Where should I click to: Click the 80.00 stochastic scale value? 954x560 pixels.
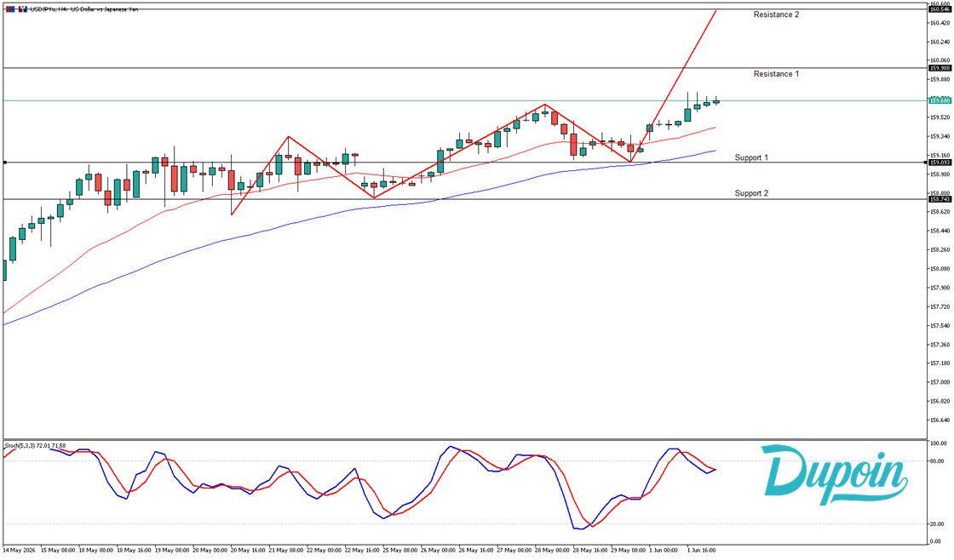click(x=937, y=461)
